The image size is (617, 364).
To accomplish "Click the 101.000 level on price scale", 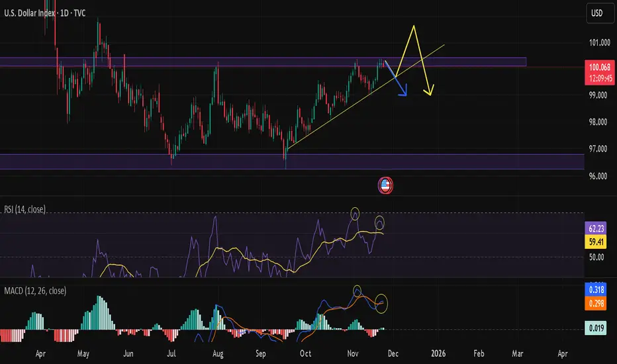I will coord(599,42).
